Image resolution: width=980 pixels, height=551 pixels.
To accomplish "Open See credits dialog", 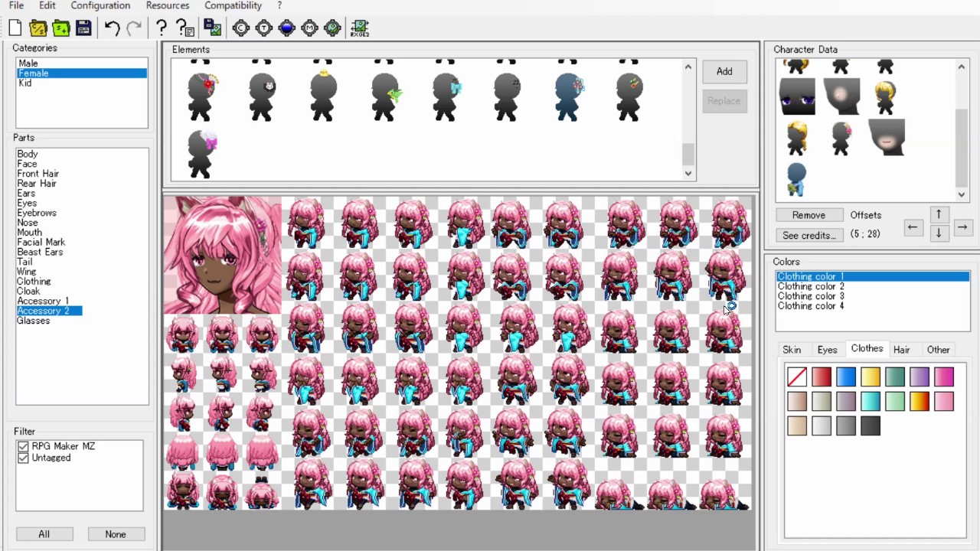I will (808, 235).
